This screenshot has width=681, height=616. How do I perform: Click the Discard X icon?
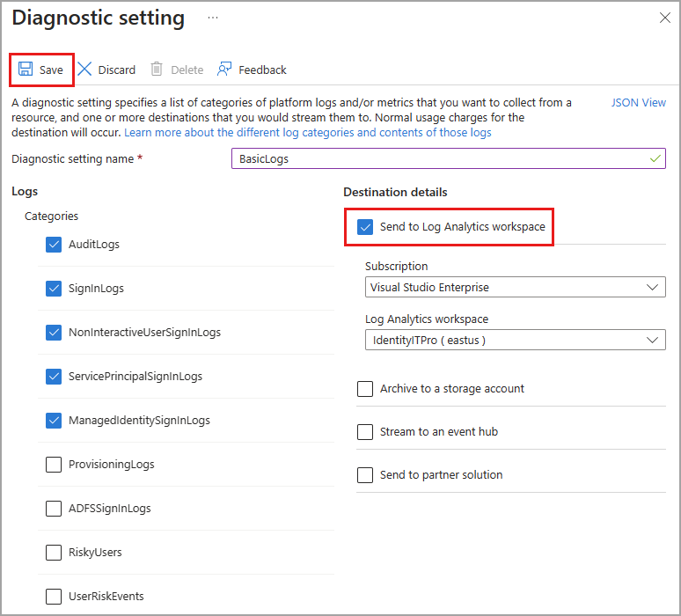[x=84, y=70]
